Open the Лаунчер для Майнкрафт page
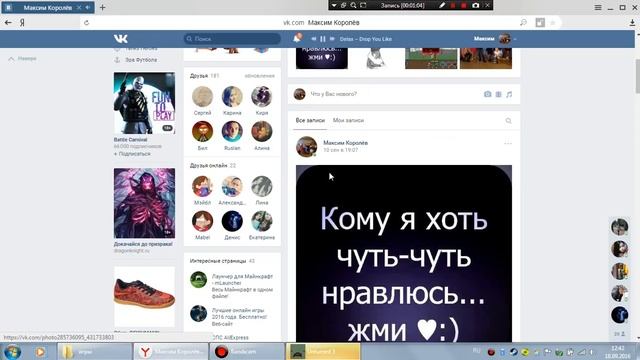640x360 pixels. pos(242,280)
